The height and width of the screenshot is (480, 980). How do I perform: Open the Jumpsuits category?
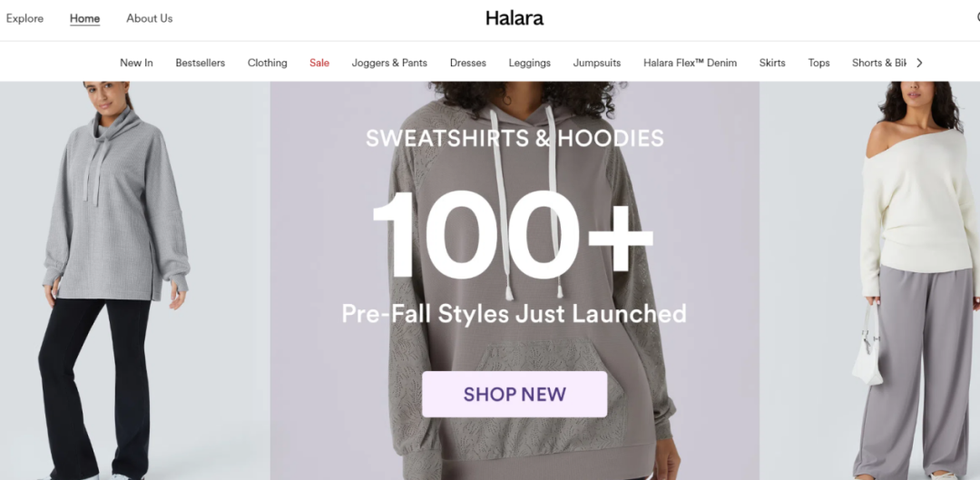coord(597,63)
